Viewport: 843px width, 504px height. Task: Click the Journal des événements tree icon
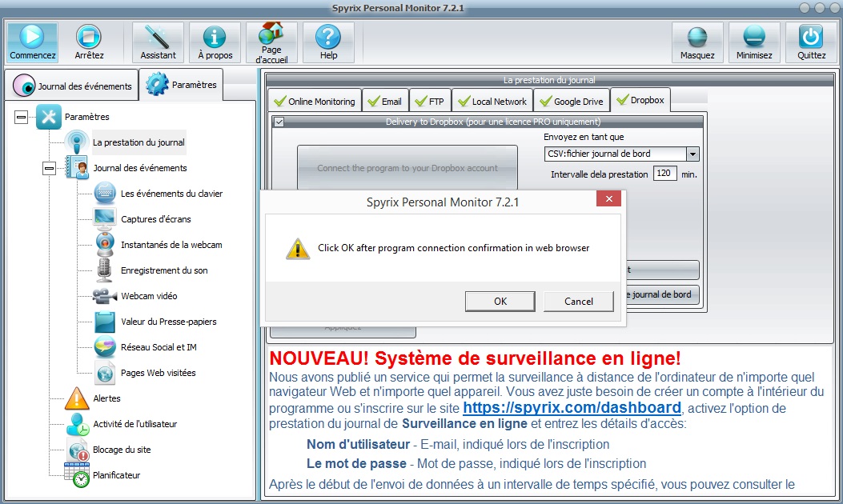pos(77,168)
